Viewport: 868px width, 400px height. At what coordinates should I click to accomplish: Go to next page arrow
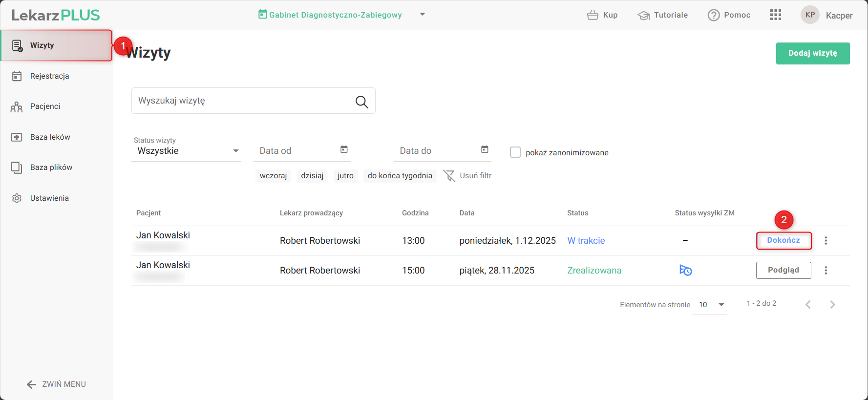[x=832, y=305]
